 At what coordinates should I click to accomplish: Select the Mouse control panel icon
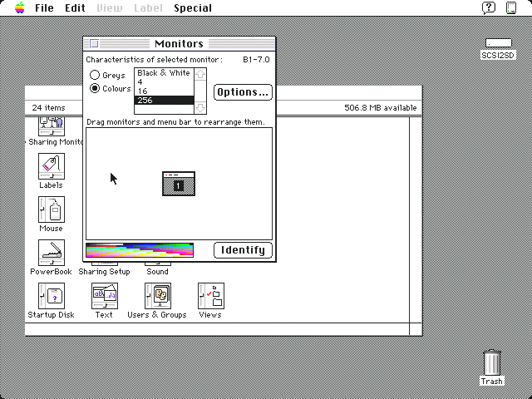tap(52, 209)
